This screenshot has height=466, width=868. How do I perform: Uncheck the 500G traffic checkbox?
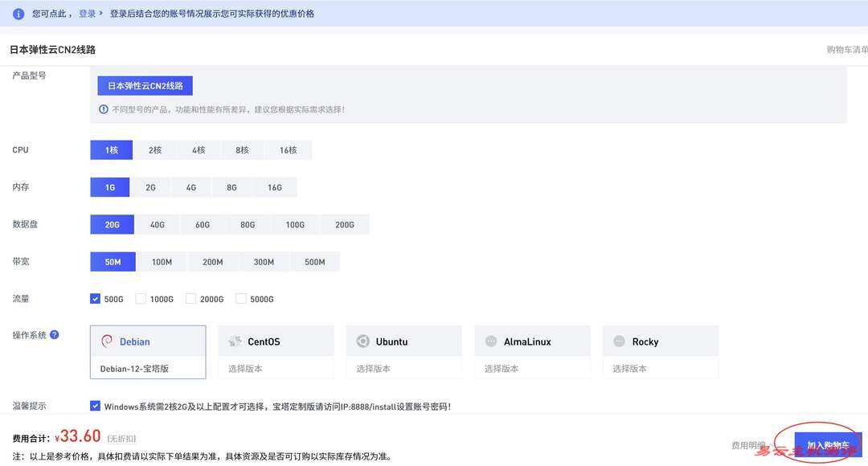point(95,299)
